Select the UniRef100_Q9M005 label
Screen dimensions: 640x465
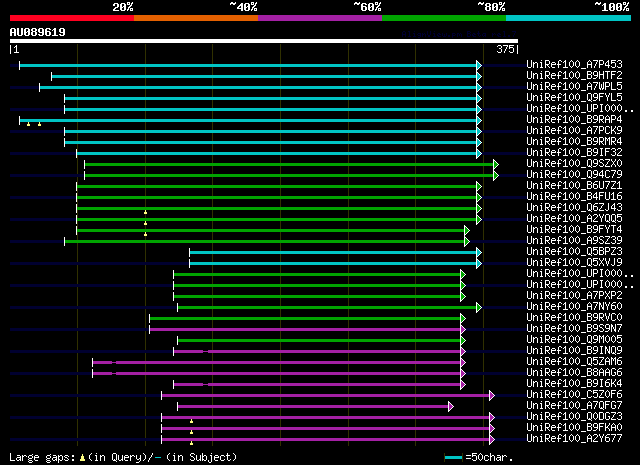click(x=574, y=340)
